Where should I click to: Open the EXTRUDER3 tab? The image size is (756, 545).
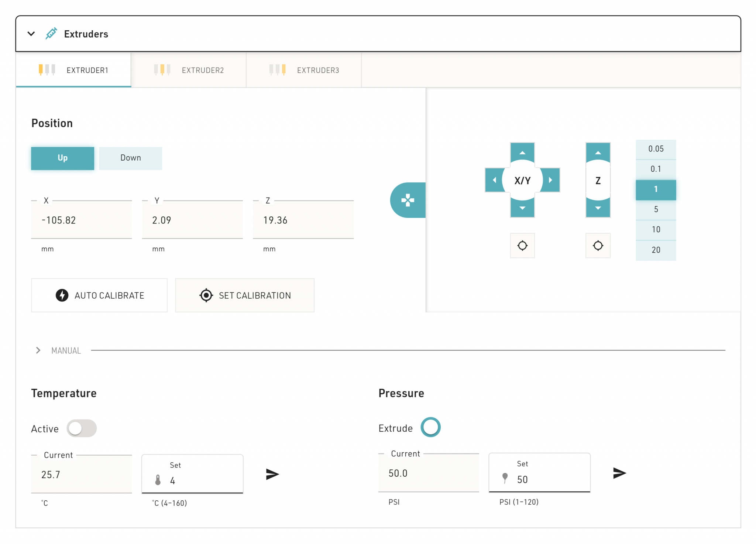point(318,70)
